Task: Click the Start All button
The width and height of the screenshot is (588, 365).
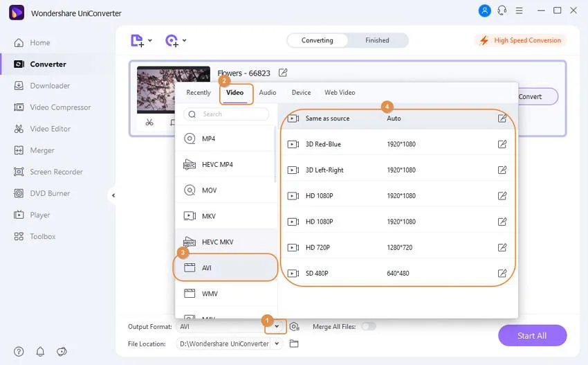Action: [532, 336]
